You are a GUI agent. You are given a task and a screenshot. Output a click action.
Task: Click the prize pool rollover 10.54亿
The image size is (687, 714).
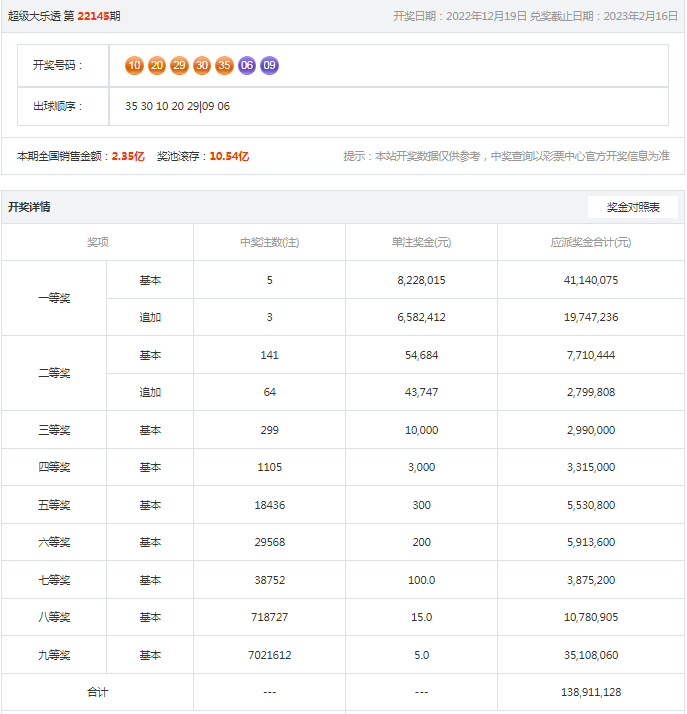tap(229, 156)
